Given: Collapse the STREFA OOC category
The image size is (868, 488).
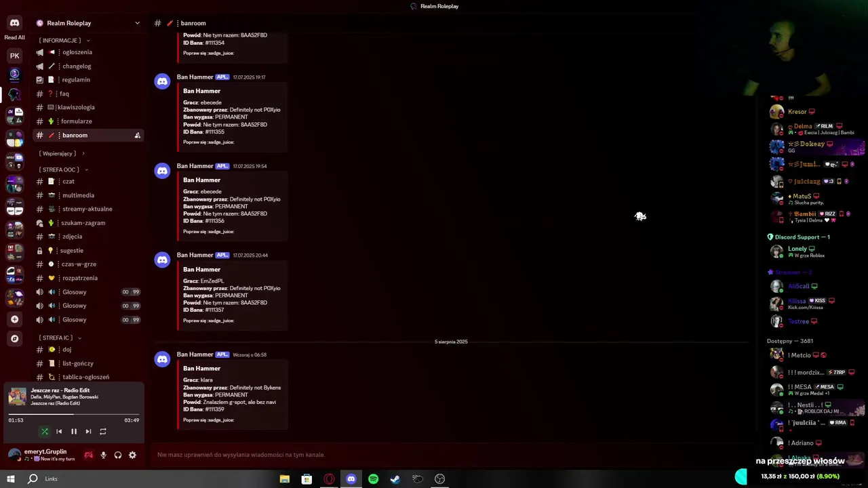Looking at the screenshot, I should pos(63,169).
